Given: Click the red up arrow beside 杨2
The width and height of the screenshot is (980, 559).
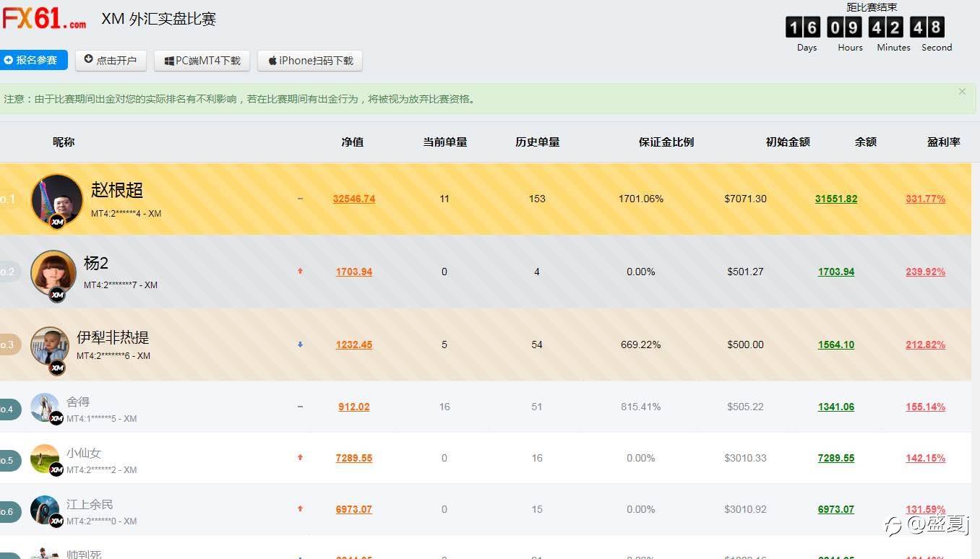Looking at the screenshot, I should point(300,272).
